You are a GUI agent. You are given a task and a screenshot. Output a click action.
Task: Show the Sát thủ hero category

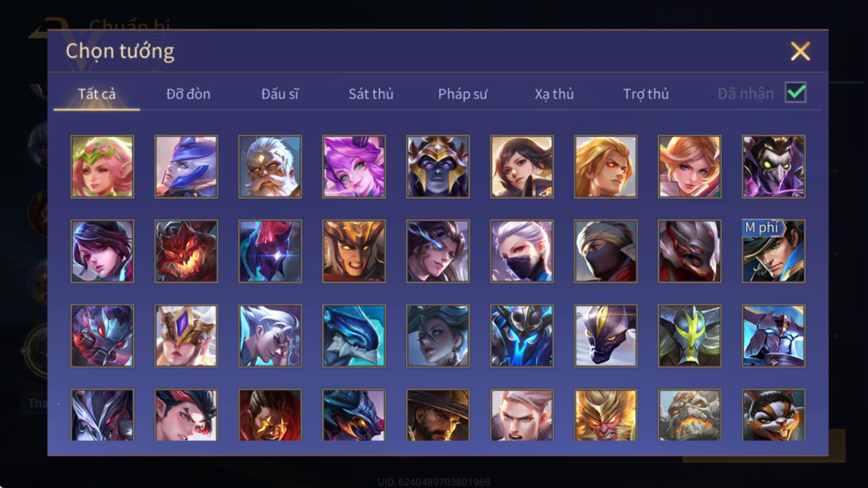pos(371,94)
